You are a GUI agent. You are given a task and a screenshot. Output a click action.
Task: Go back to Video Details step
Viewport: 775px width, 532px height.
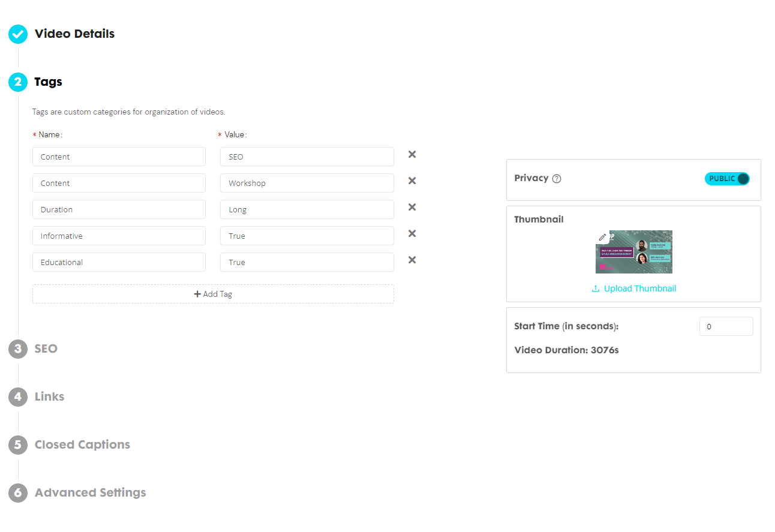74,34
